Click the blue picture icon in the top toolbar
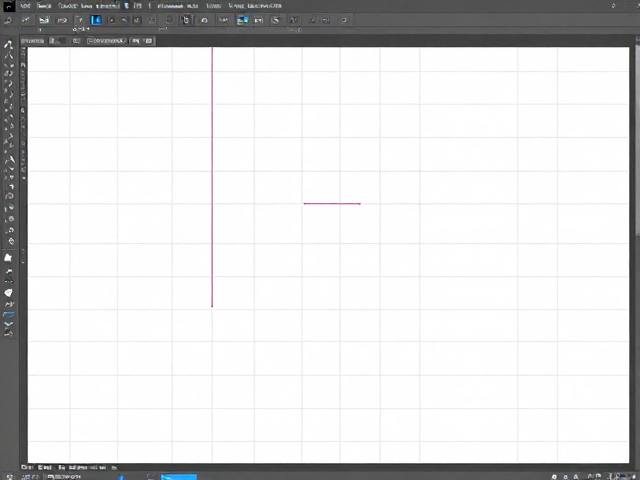This screenshot has height=480, width=640. tap(242, 20)
